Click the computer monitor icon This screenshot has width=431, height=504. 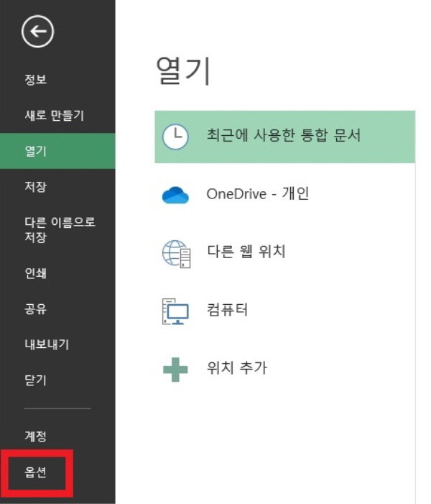pyautogui.click(x=175, y=311)
